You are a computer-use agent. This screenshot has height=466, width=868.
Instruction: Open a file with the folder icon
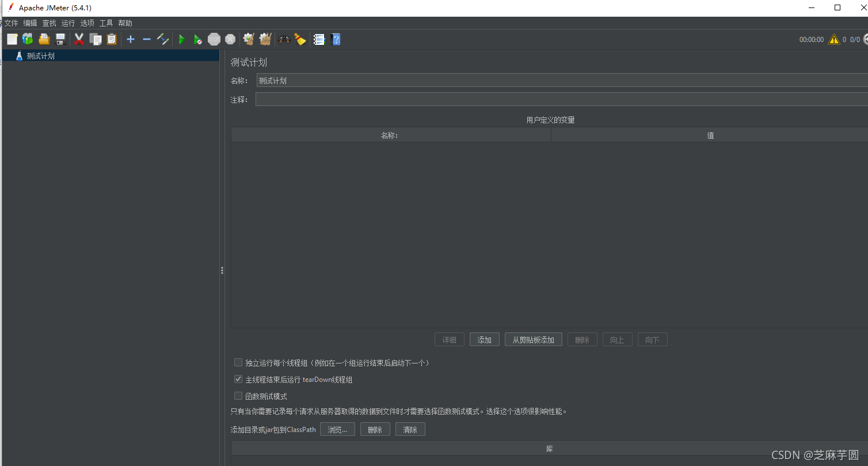point(44,39)
